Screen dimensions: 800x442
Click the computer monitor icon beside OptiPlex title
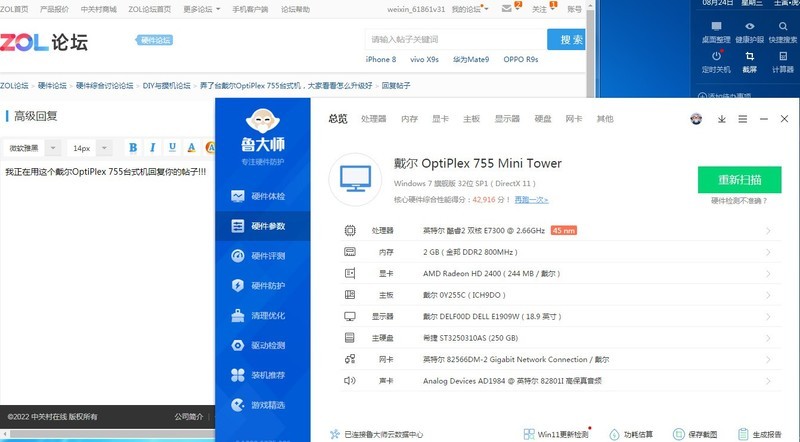[x=355, y=180]
